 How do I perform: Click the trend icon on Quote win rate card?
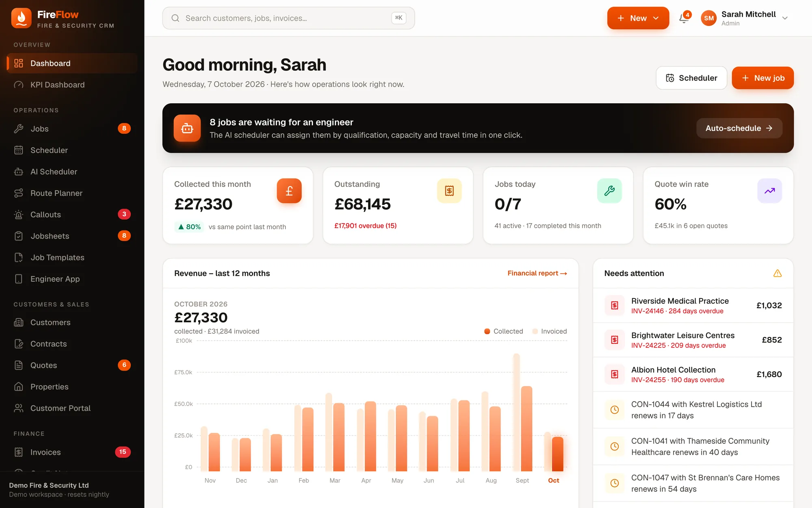click(770, 191)
